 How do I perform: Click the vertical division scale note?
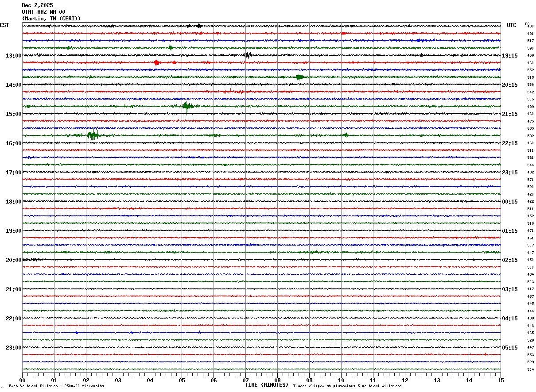click(57, 386)
